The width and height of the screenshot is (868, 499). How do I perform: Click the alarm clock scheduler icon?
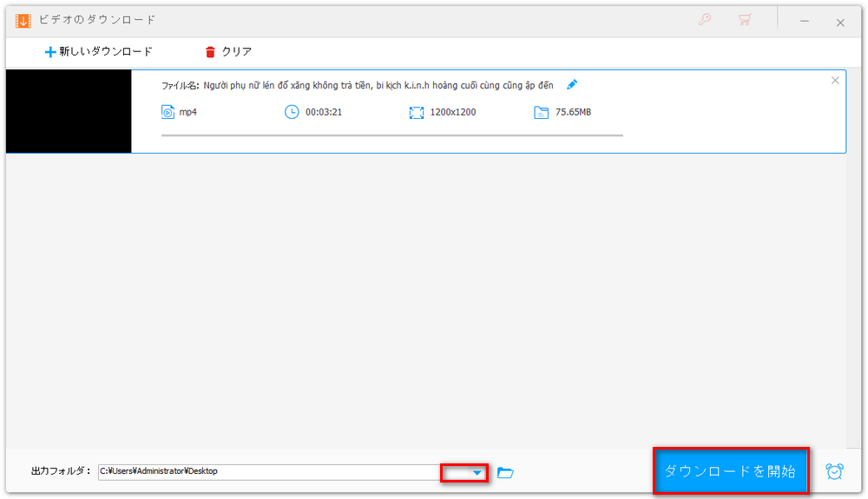coord(834,471)
